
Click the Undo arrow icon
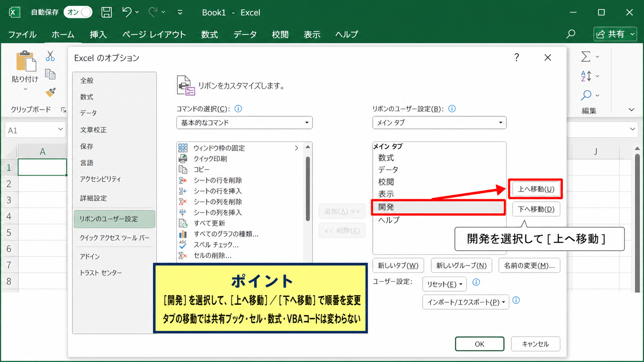pyautogui.click(x=127, y=12)
